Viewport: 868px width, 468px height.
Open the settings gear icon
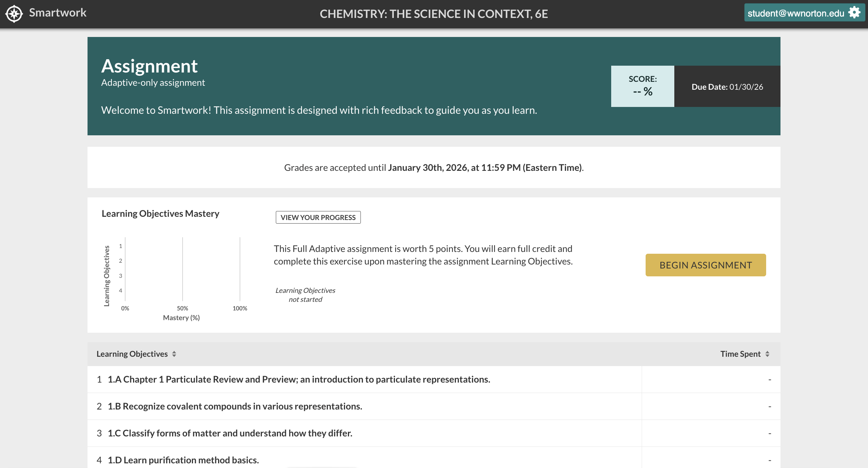(x=855, y=13)
